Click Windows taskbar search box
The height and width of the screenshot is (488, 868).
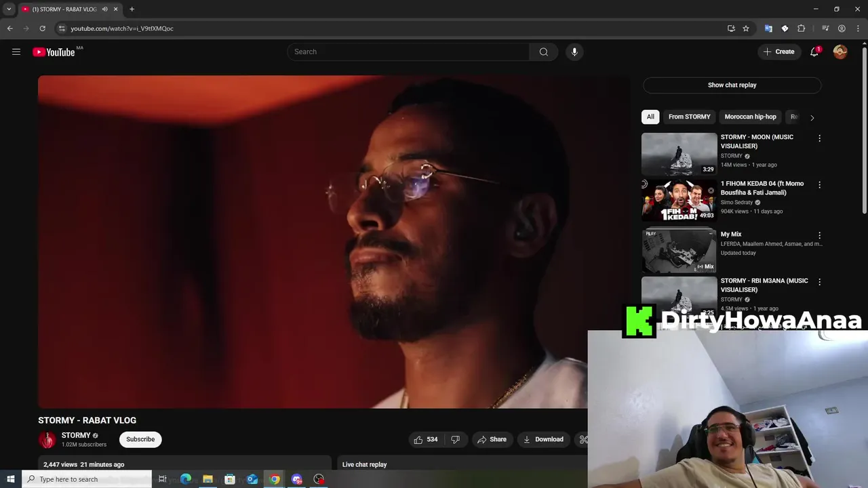[x=86, y=479]
